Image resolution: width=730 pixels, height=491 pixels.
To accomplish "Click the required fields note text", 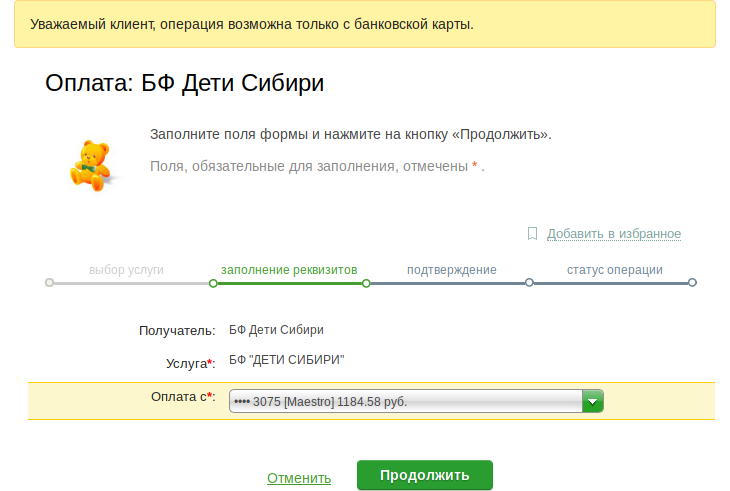I will (317, 166).
